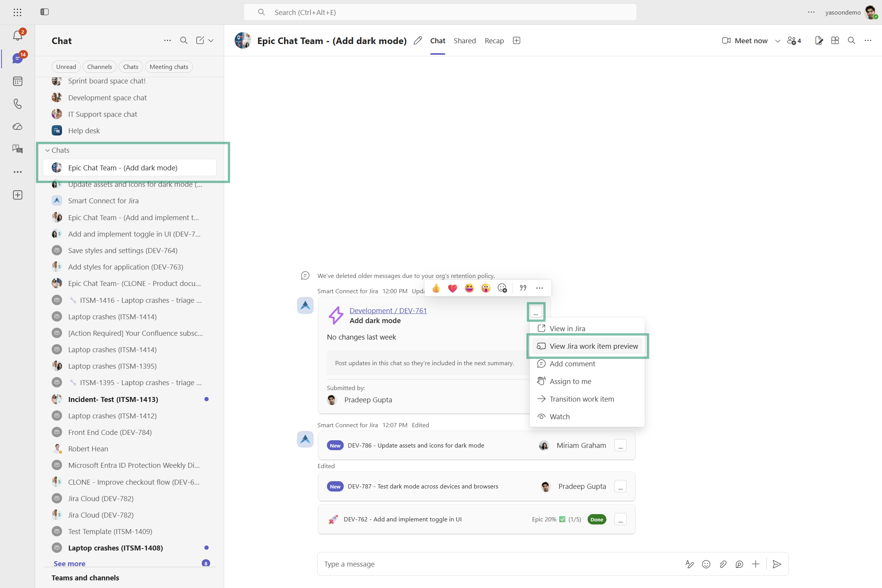React with thumbs up emoji
The image size is (882, 588).
tap(436, 288)
